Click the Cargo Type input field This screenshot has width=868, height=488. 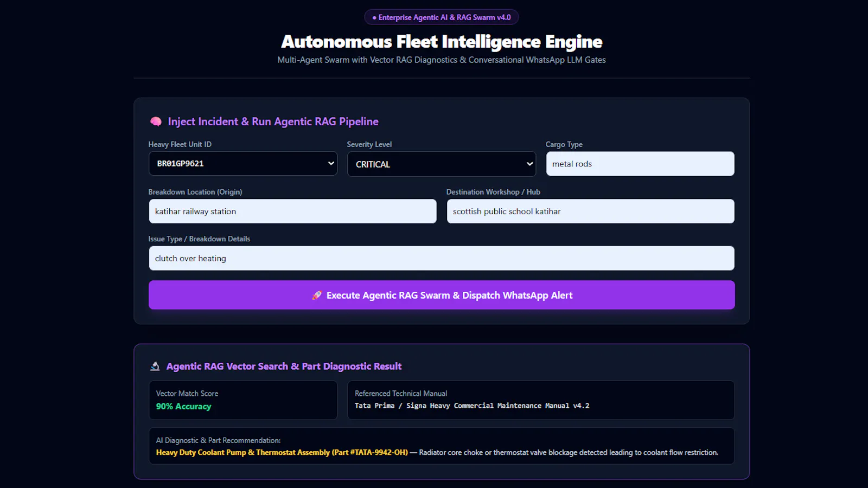(x=640, y=164)
